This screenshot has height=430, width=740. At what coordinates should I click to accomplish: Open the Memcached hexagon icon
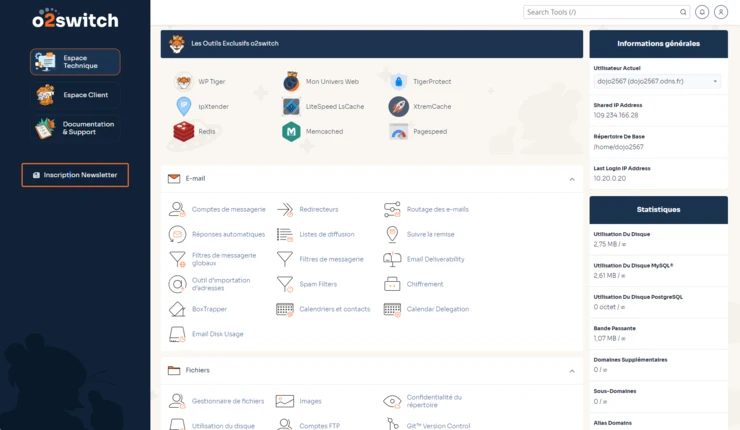click(291, 132)
